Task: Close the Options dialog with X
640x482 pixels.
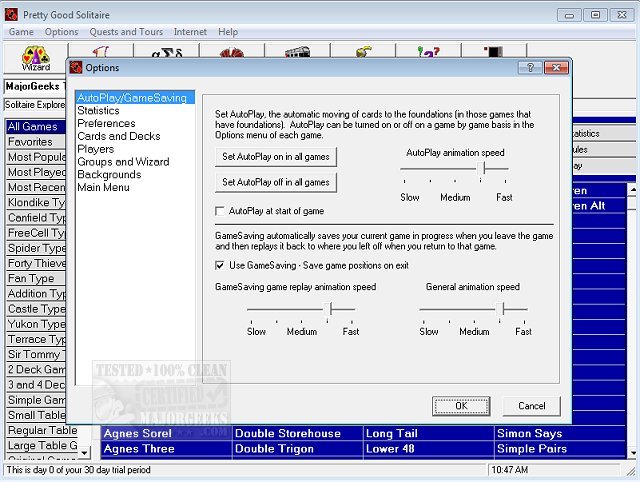Action: [556, 68]
